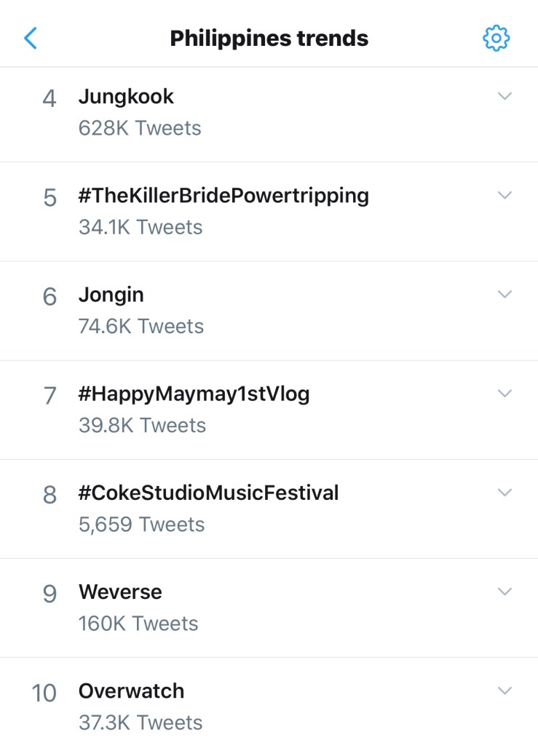538x756 pixels.
Task: Click rank number 10 in trends list
Action: coord(44,693)
